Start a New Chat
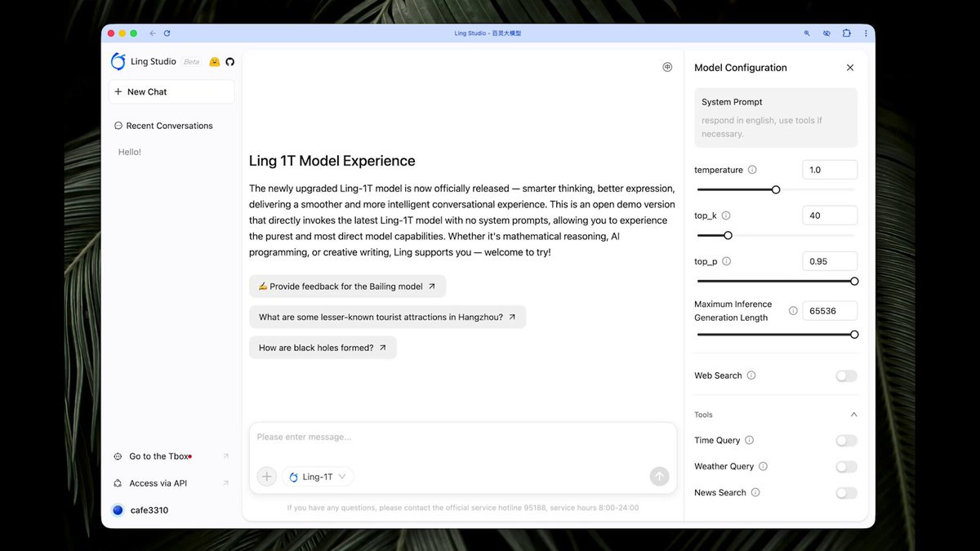Image resolution: width=980 pixels, height=551 pixels. click(x=171, y=92)
